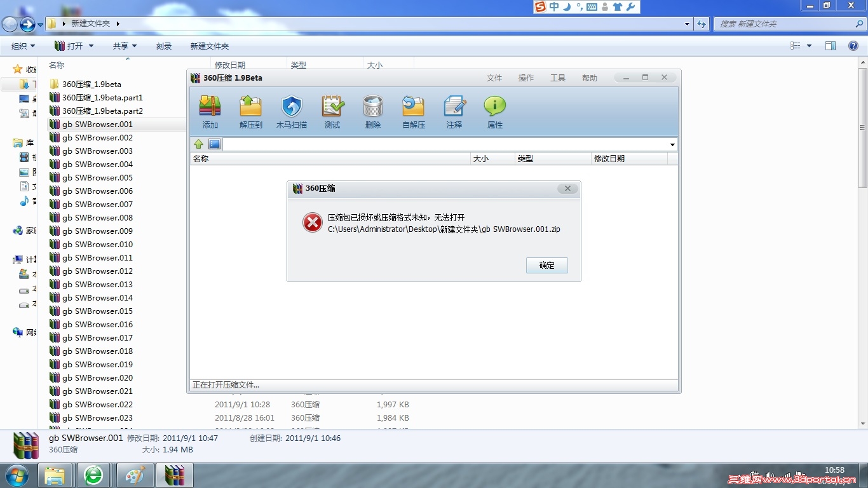Click the 添加 (Add) toolbar icon
This screenshot has height=488, width=868.
tap(210, 111)
